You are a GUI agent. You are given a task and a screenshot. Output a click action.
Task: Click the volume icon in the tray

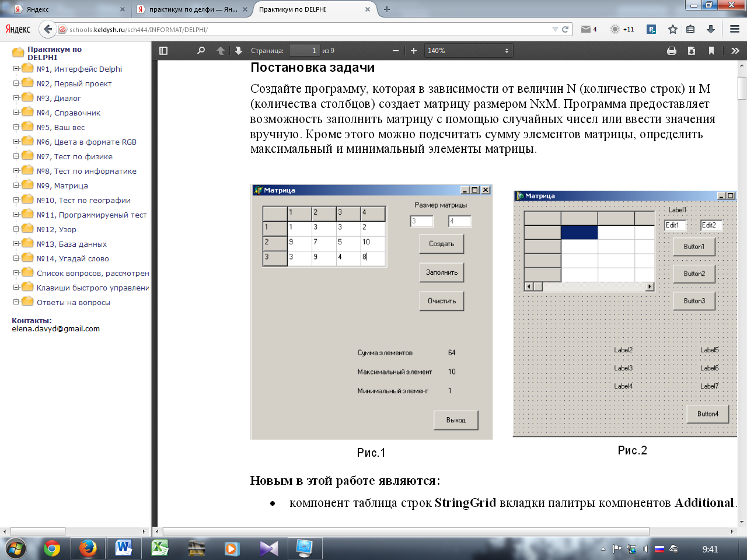pos(645,549)
